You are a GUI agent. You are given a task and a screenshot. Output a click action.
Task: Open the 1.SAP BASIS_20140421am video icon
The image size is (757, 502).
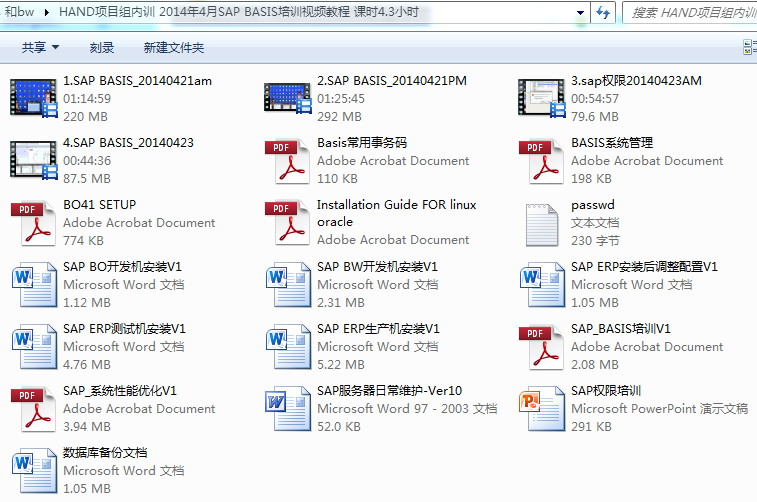(34, 99)
